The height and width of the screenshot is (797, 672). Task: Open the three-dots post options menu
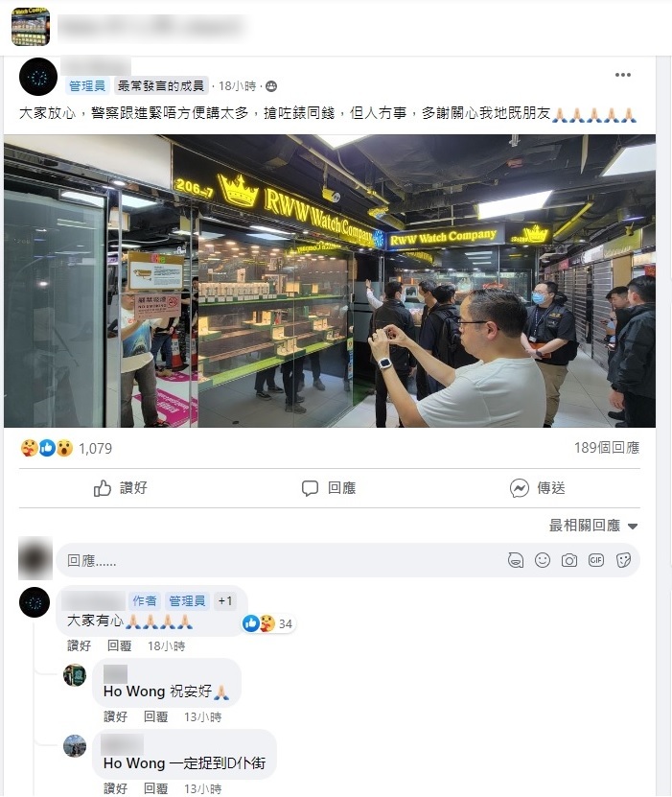click(622, 75)
